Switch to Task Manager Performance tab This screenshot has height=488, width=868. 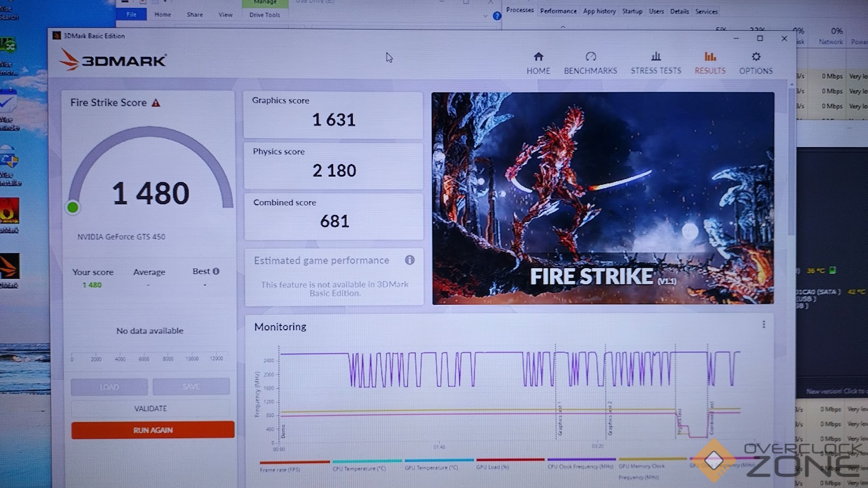pyautogui.click(x=558, y=11)
